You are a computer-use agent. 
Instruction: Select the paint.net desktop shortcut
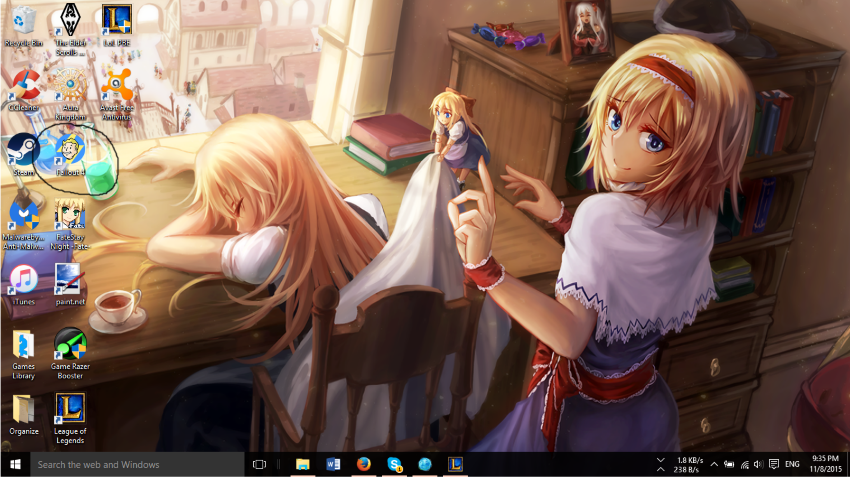coord(70,285)
